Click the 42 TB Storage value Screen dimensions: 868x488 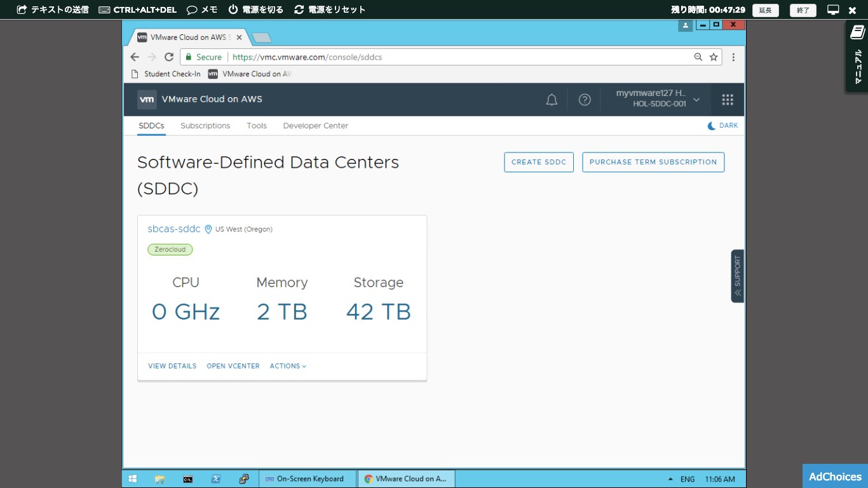point(379,312)
